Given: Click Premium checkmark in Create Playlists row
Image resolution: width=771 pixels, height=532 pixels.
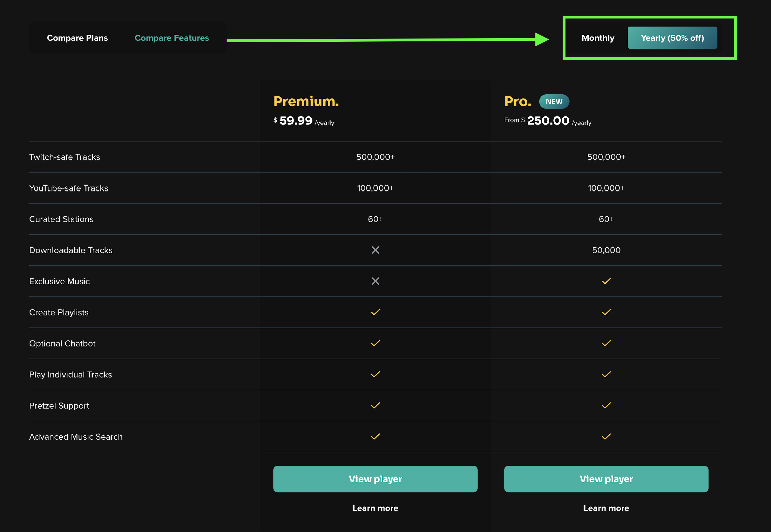Looking at the screenshot, I should [375, 312].
